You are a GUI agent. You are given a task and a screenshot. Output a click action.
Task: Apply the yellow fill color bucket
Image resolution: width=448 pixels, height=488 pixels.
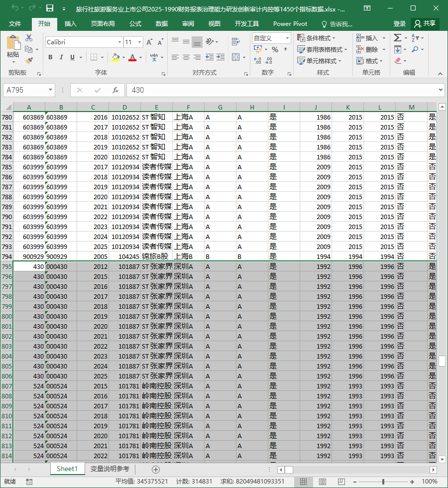point(115,57)
